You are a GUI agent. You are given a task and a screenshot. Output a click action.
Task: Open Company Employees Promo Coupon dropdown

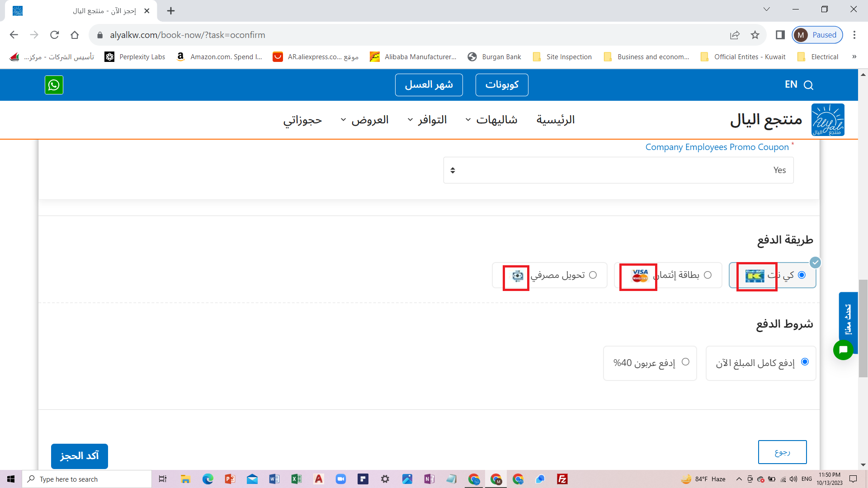pos(618,170)
